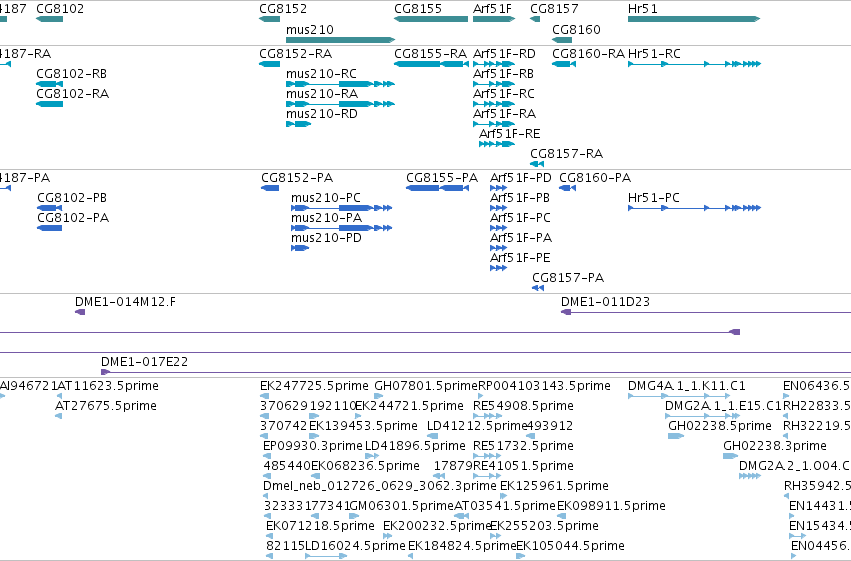Select transcript mus210-RC
851x561 pixels.
(340, 84)
